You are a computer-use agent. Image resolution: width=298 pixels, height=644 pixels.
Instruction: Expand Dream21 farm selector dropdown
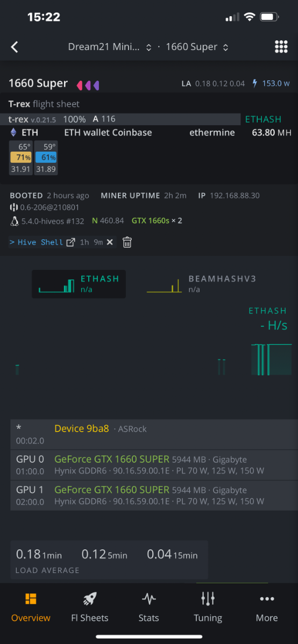pyautogui.click(x=110, y=47)
